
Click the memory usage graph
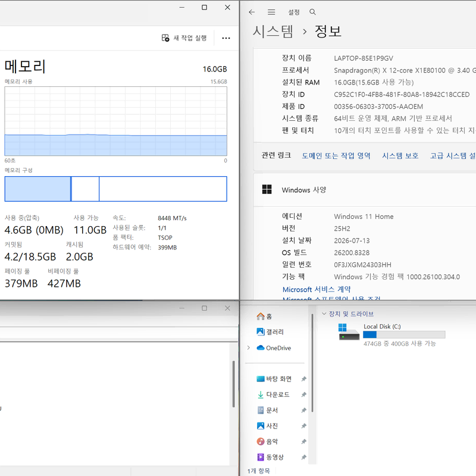click(115, 121)
